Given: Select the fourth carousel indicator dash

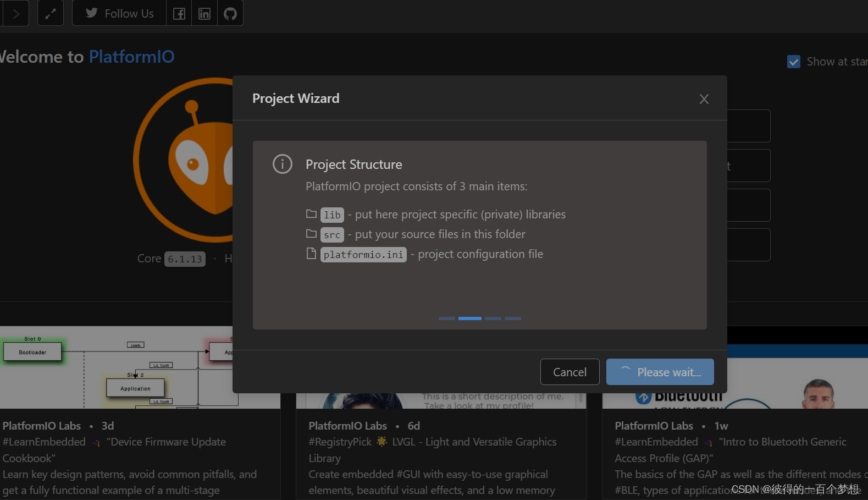Looking at the screenshot, I should click(513, 318).
